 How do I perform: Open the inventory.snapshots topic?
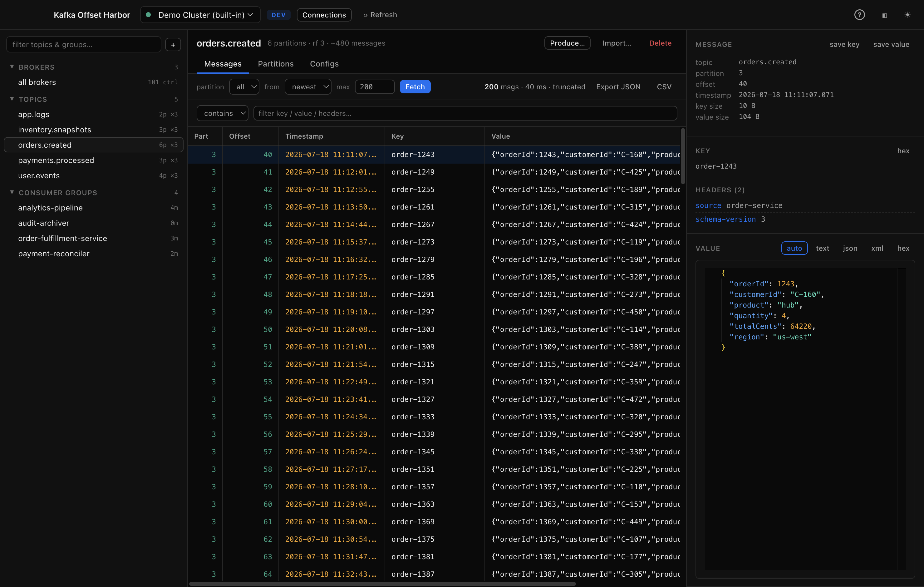(x=94, y=130)
